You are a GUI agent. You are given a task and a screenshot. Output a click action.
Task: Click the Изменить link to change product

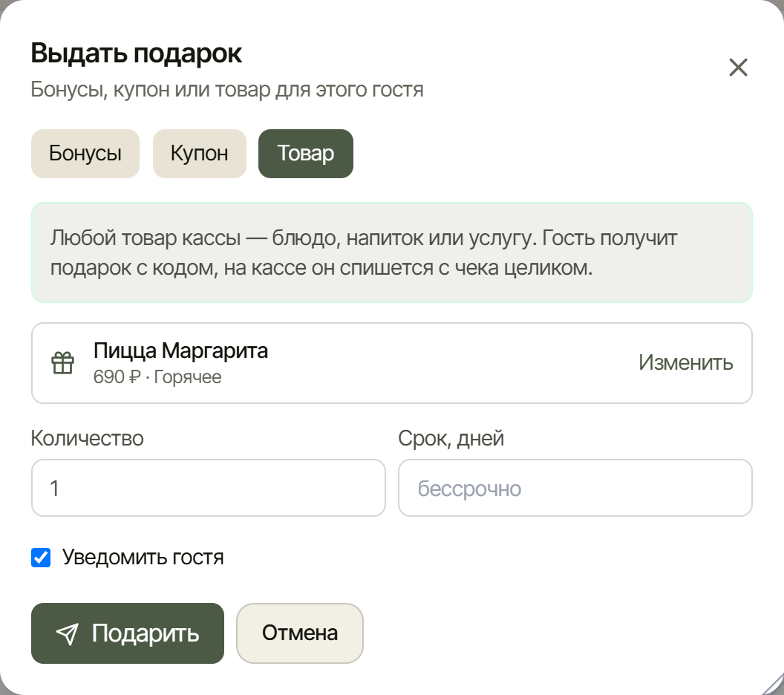(x=685, y=362)
